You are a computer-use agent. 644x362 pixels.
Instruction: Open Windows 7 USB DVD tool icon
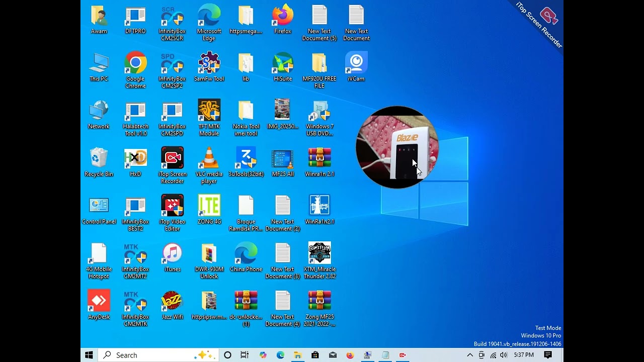pos(319,119)
